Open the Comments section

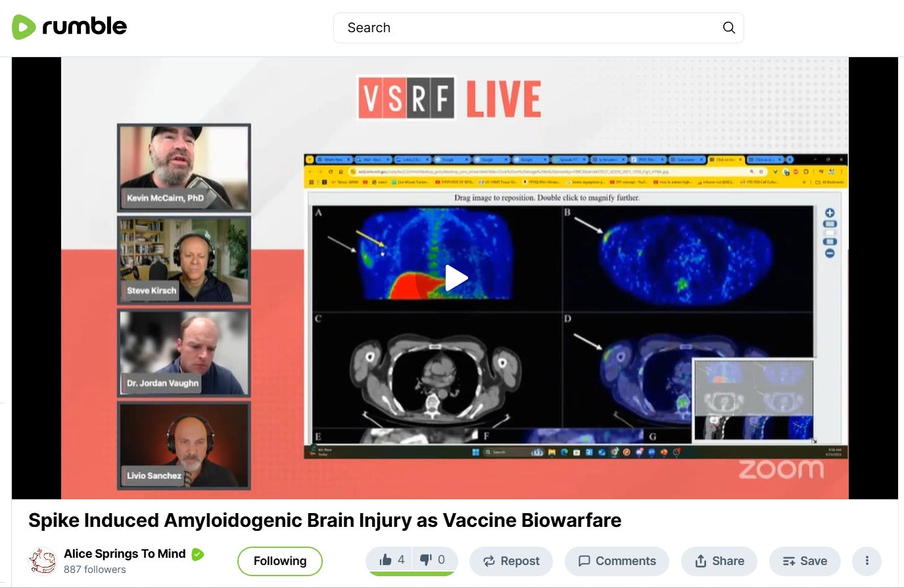[617, 561]
